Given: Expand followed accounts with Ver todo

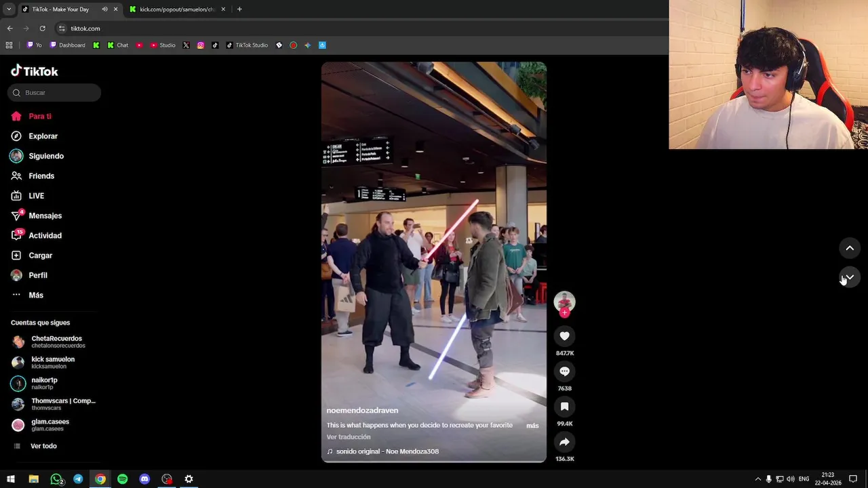Looking at the screenshot, I should [x=35, y=446].
